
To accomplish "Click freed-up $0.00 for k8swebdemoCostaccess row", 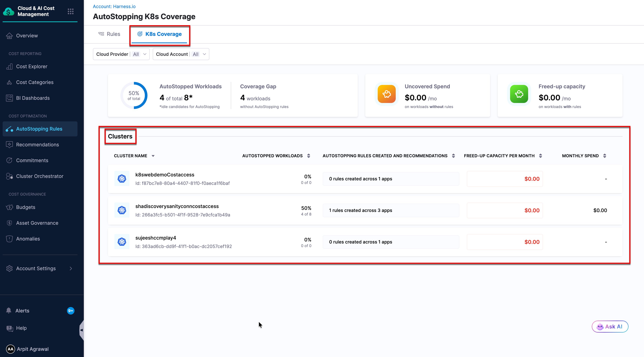I will click(504, 179).
